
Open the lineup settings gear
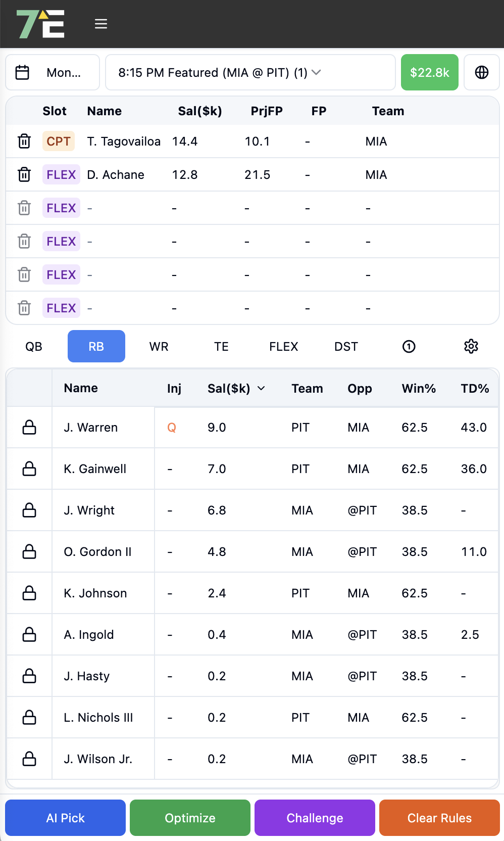click(471, 346)
